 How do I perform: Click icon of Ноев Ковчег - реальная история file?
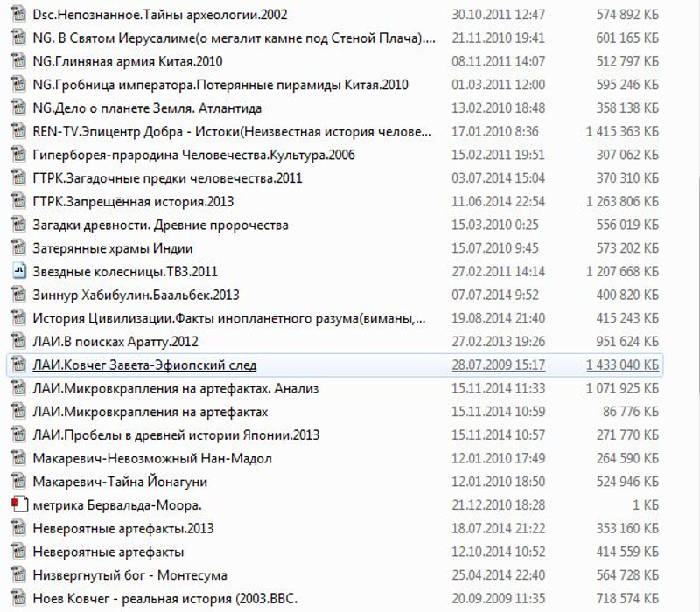pos(18,598)
